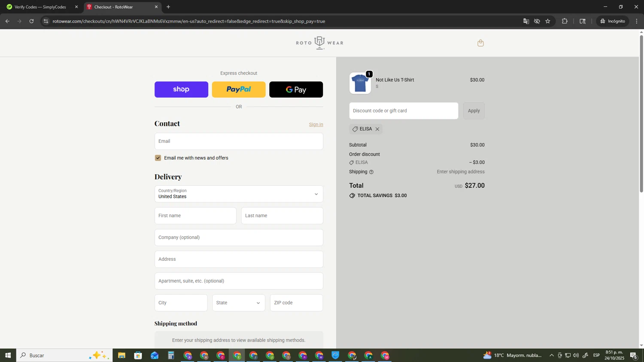
Task: Open the Windows Start menu
Action: tap(8, 355)
